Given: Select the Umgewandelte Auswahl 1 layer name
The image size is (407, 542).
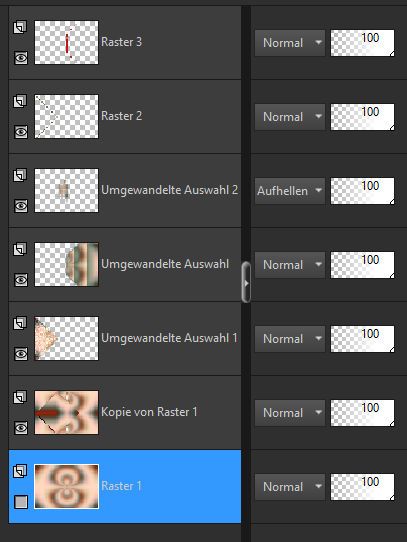Looking at the screenshot, I should (x=169, y=338).
